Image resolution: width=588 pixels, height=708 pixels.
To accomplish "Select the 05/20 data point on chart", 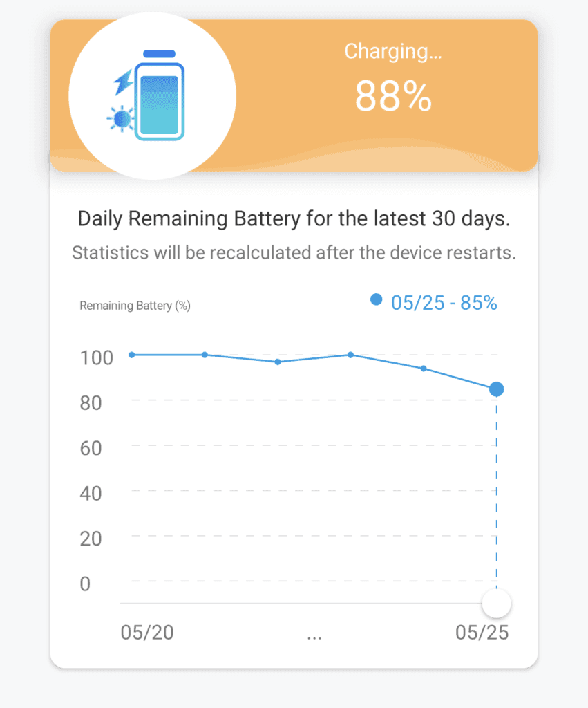I will point(132,355).
